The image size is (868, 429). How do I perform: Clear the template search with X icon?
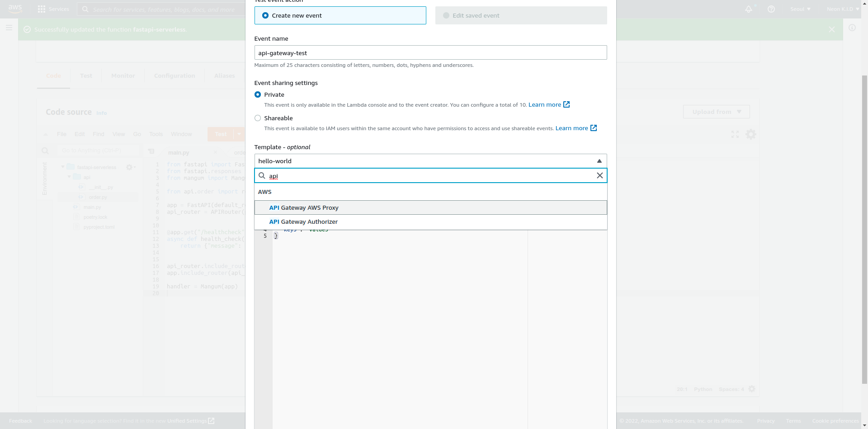[x=600, y=175]
